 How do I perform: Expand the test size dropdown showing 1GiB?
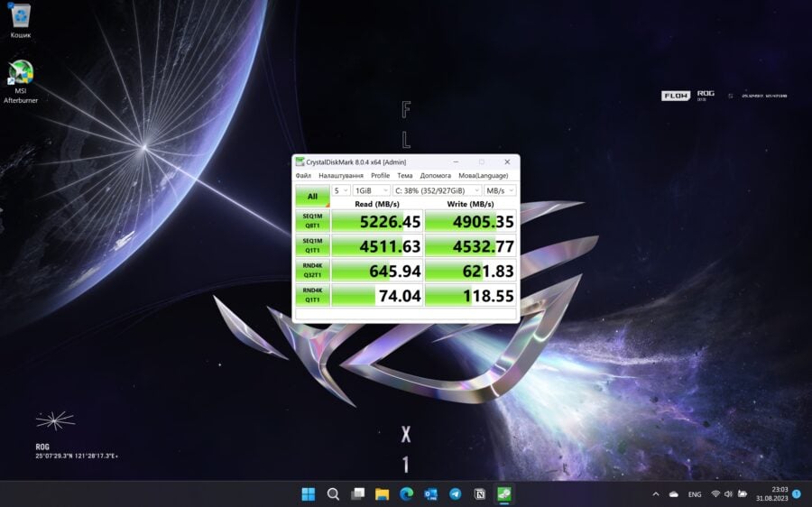tap(372, 190)
